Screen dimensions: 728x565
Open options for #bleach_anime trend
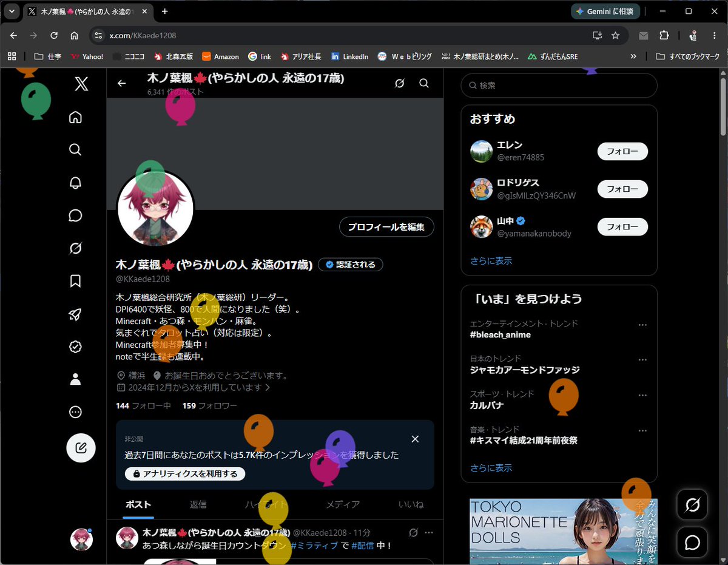pyautogui.click(x=642, y=325)
